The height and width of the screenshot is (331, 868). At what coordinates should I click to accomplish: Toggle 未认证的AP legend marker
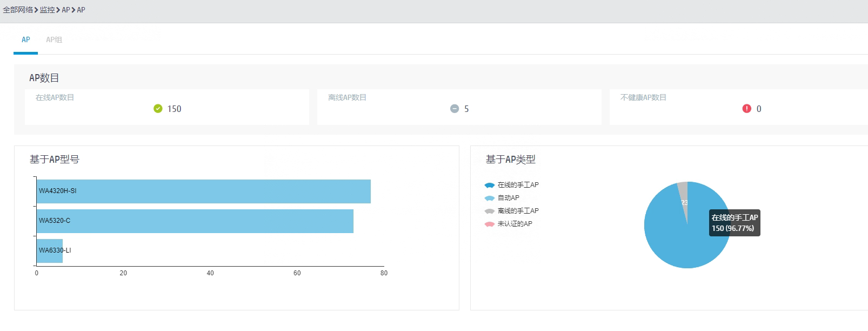point(490,224)
